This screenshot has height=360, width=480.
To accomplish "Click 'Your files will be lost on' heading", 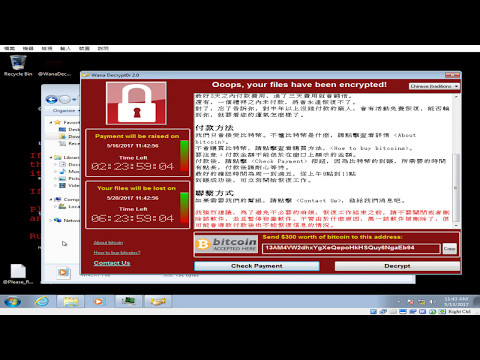I will coord(136,188).
